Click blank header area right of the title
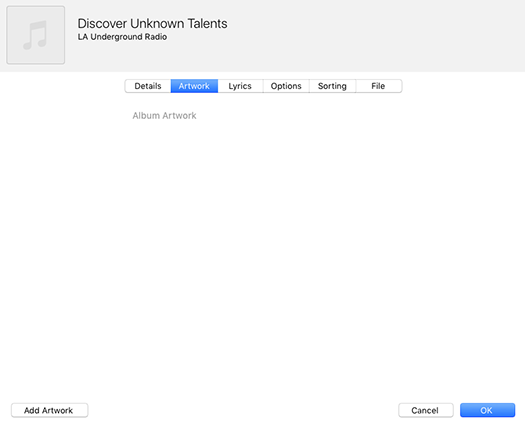The image size is (525, 427). tap(375, 35)
